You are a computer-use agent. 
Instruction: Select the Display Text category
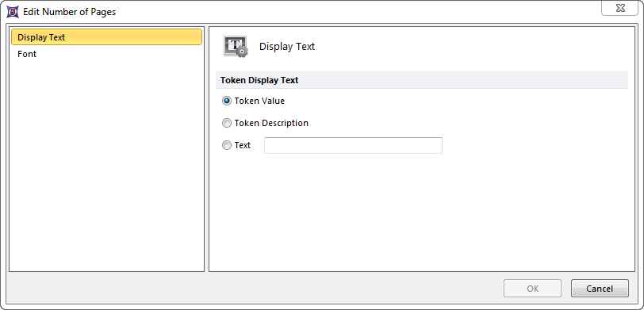(106, 37)
